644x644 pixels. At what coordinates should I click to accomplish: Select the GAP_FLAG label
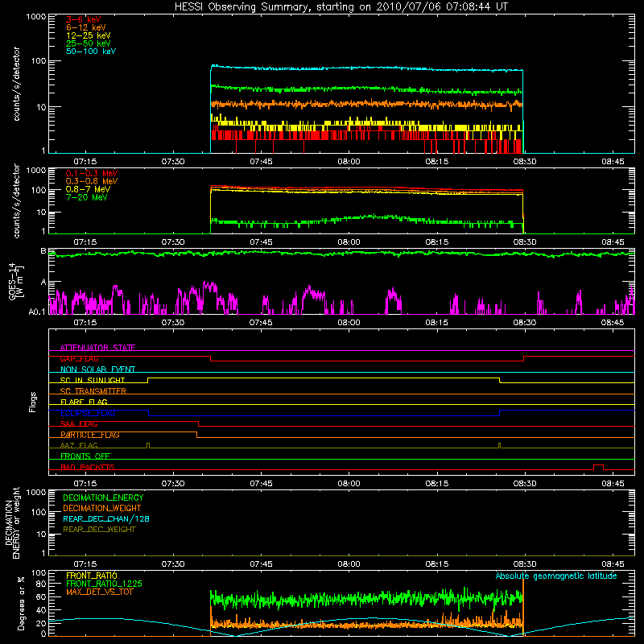click(x=79, y=358)
